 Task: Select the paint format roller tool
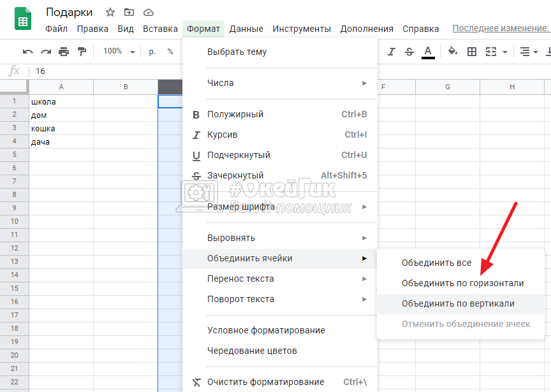tap(82, 52)
